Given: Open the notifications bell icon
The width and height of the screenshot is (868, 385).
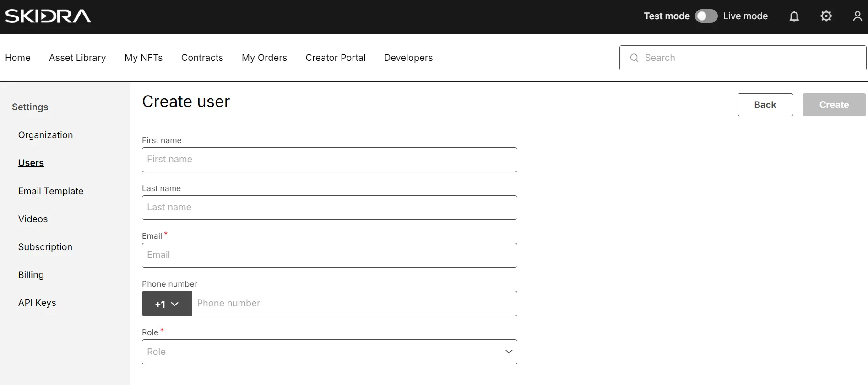Looking at the screenshot, I should (x=794, y=16).
